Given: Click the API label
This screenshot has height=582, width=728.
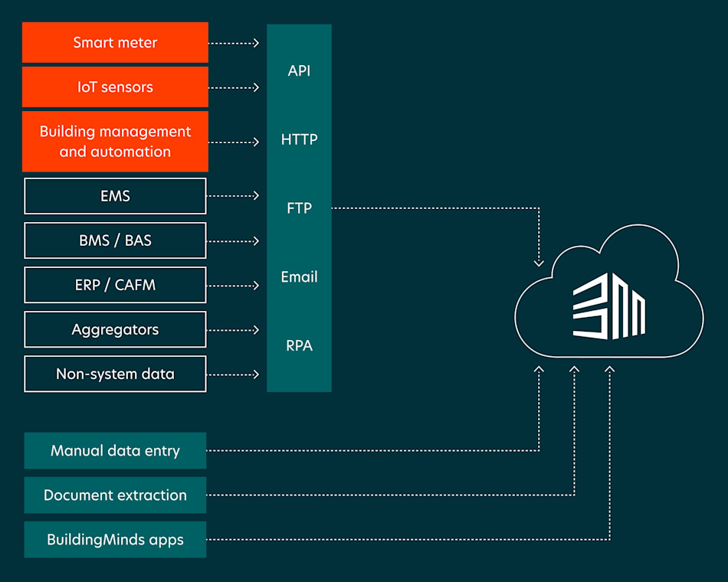Looking at the screenshot, I should [299, 71].
